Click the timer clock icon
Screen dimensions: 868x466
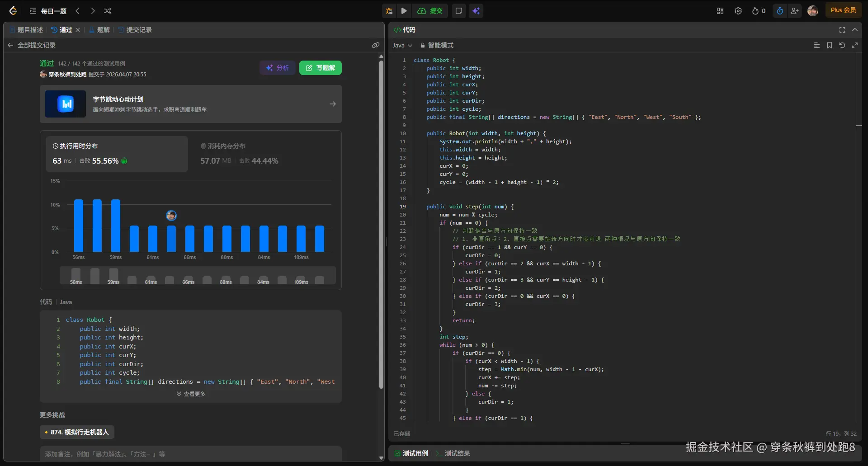[x=779, y=11]
